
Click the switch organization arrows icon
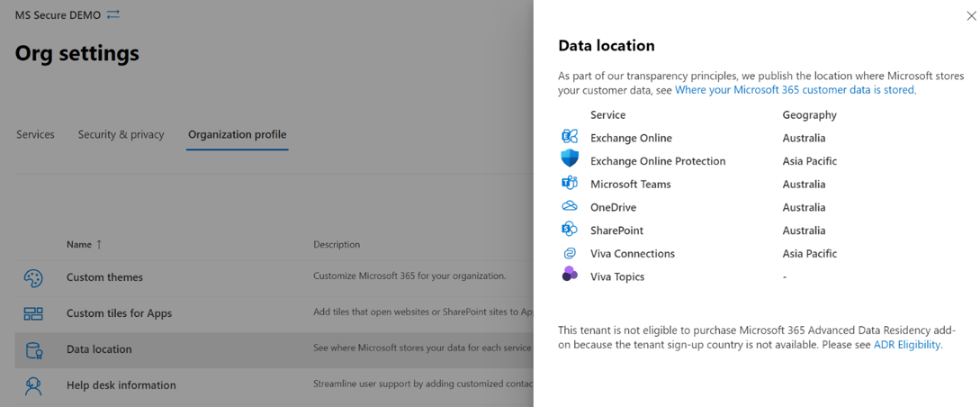(x=113, y=14)
